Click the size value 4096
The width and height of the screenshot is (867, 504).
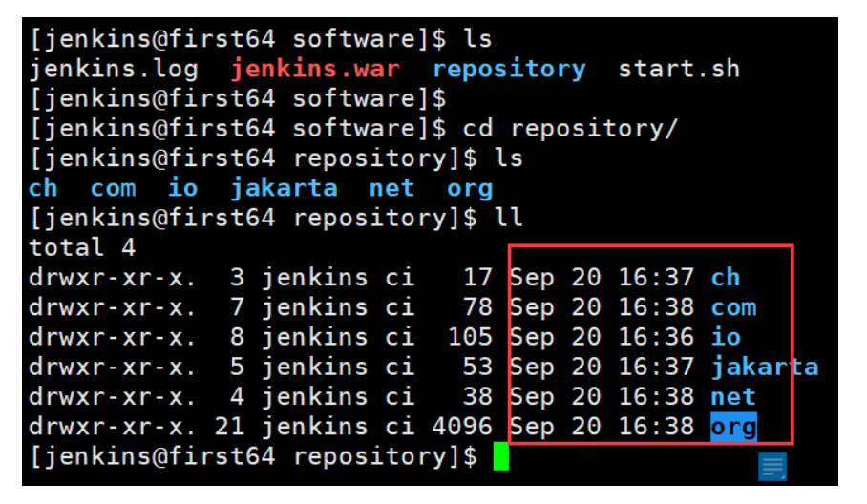click(462, 427)
